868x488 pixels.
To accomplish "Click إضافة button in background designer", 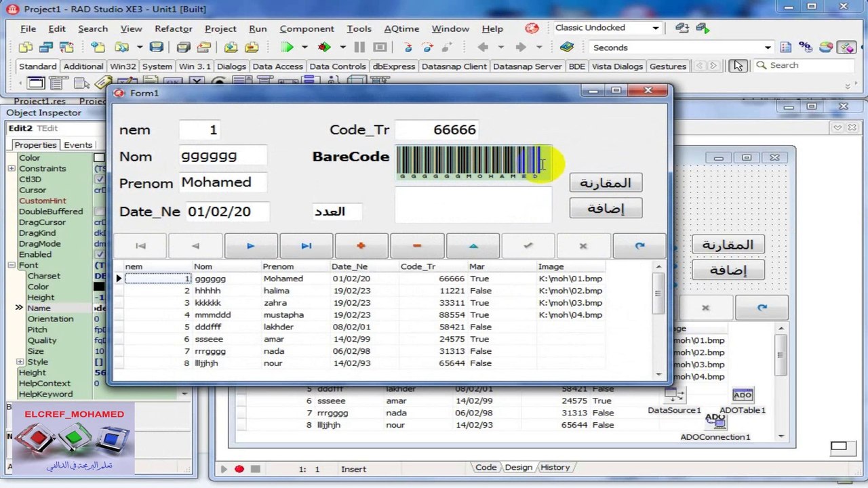I will (728, 270).
